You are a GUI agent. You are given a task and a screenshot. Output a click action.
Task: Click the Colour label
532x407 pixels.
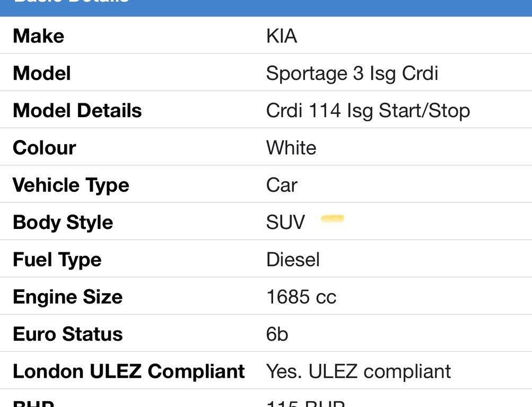tap(45, 148)
